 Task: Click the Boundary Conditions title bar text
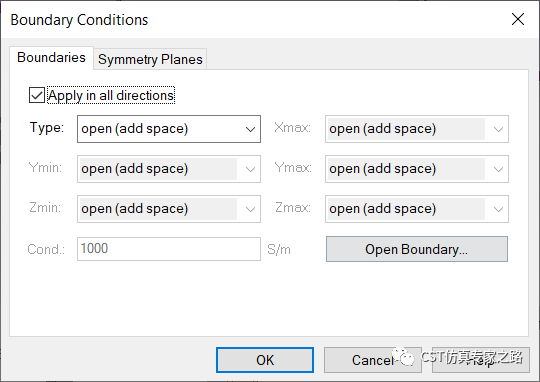[x=79, y=20]
